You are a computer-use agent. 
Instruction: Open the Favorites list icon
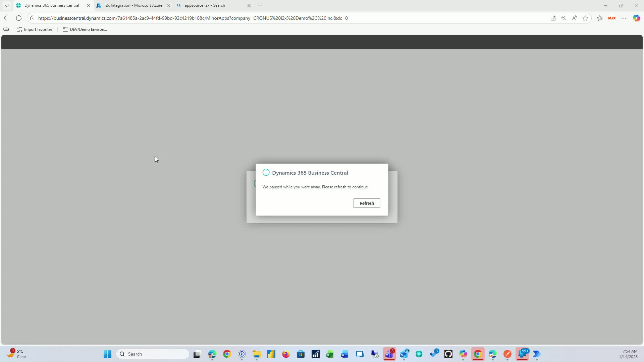tap(600, 18)
